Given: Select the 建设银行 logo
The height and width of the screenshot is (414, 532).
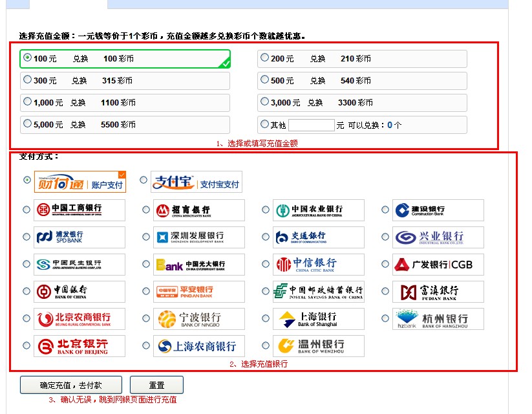Looking at the screenshot, I should click(x=438, y=210).
